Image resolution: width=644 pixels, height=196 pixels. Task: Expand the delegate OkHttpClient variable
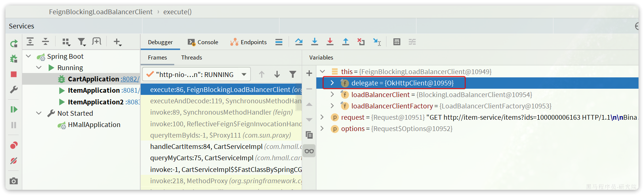332,83
